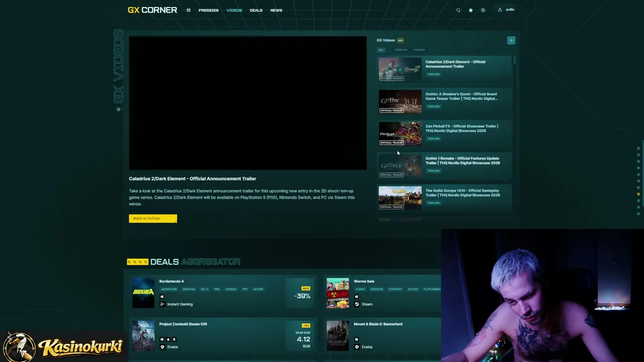Switch to the Videos section
Image resolution: width=644 pixels, height=362 pixels.
pos(234,10)
